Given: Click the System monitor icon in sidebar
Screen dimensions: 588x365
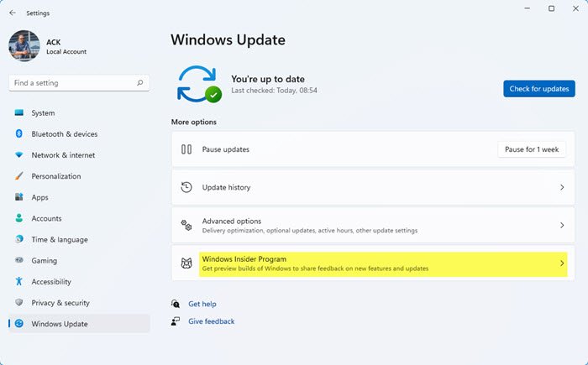Looking at the screenshot, I should (x=18, y=112).
